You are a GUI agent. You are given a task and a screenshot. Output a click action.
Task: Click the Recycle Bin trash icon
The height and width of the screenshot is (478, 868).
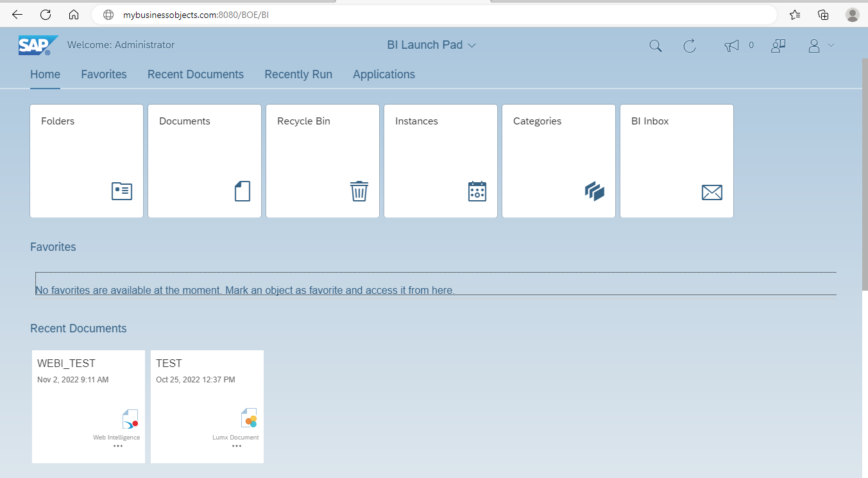[359, 191]
